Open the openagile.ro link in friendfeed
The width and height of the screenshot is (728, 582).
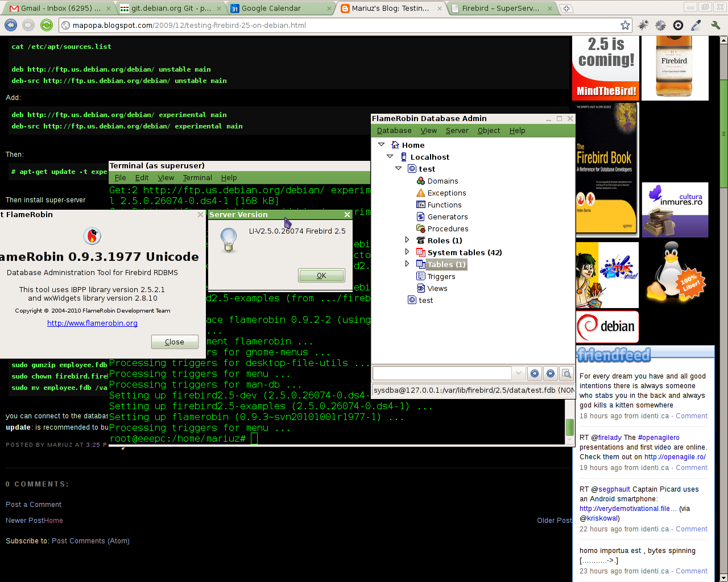coord(675,457)
